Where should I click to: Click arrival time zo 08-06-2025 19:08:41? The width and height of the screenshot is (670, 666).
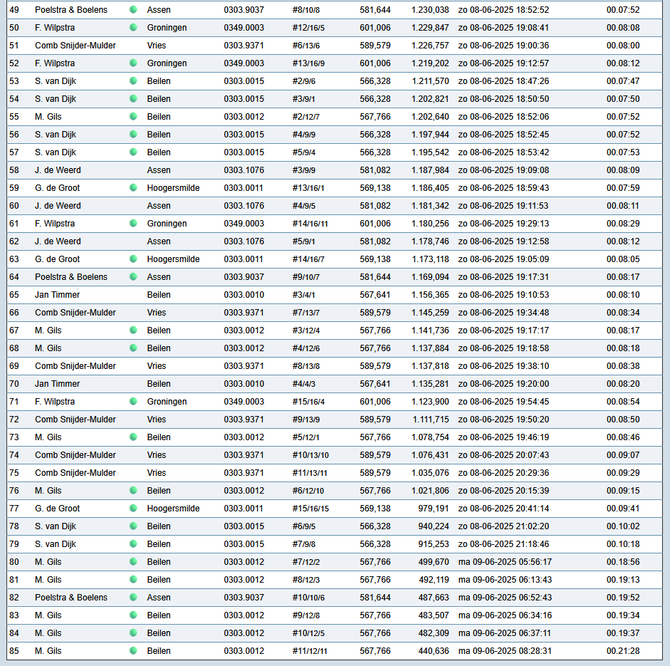[503, 28]
